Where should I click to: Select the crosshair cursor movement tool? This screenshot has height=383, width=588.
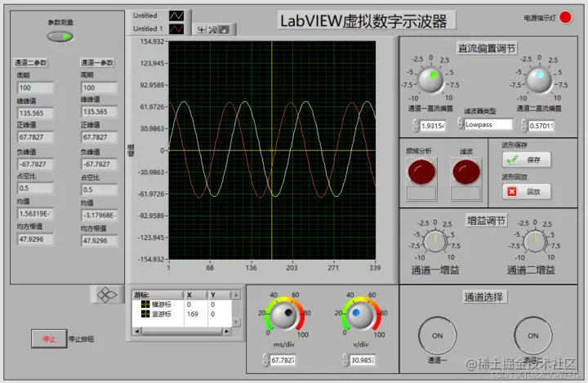pos(202,29)
